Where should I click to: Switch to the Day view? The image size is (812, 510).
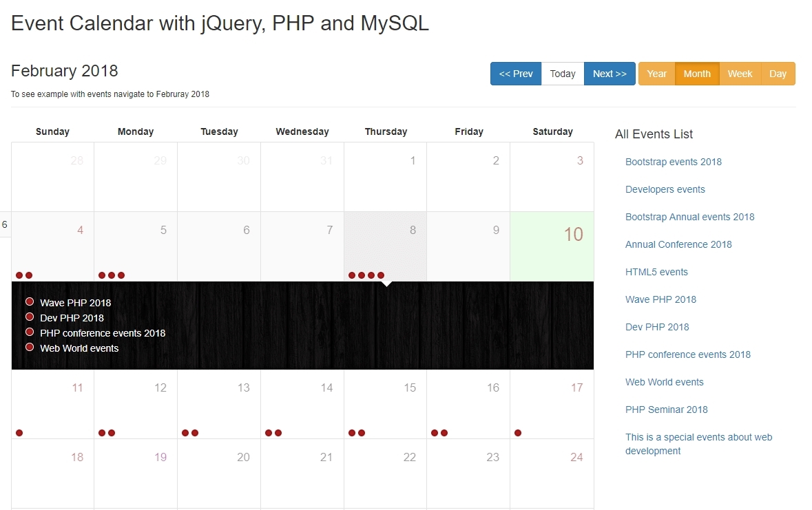(778, 74)
